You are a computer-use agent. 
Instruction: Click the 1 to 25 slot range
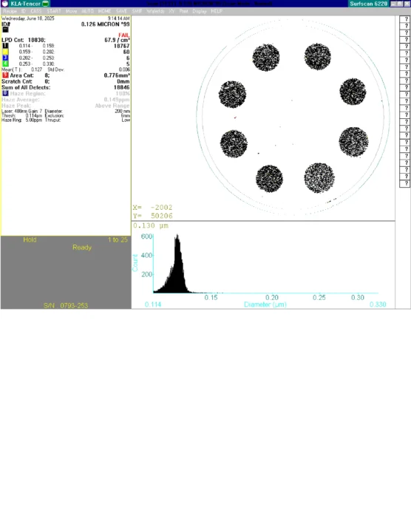(118, 239)
